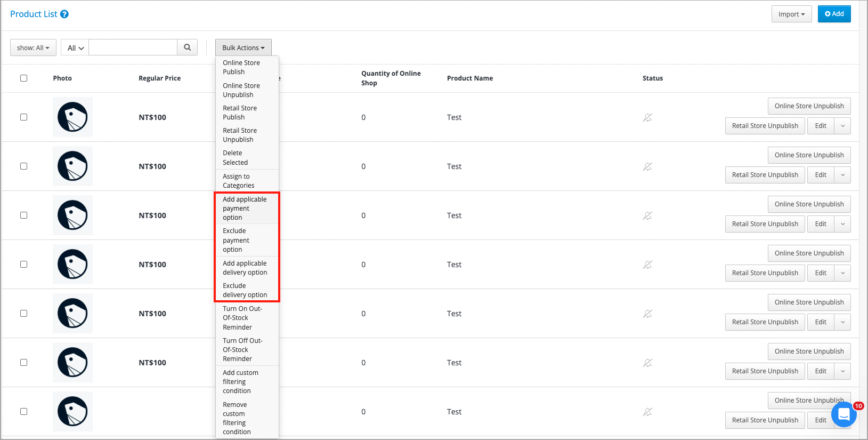Focus the product search text field
Screen dimensions: 868x440
click(133, 47)
